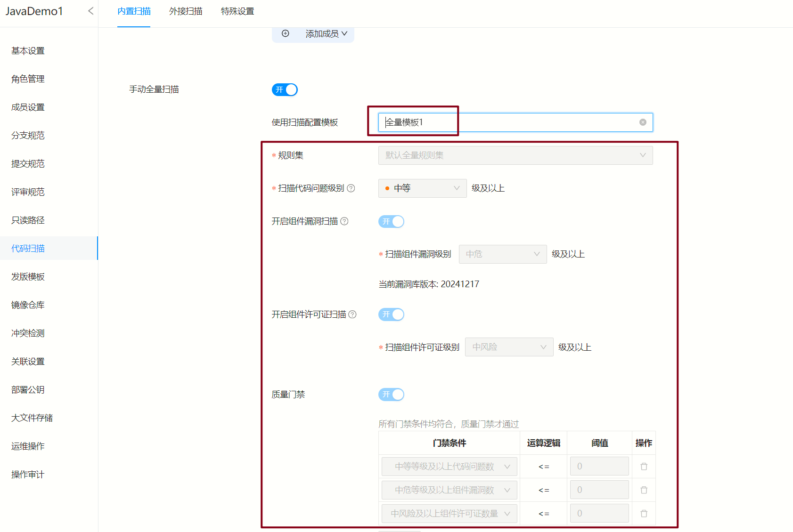This screenshot has width=793, height=532.
Task: Switch to the 特殊设置 tab
Action: tap(237, 11)
